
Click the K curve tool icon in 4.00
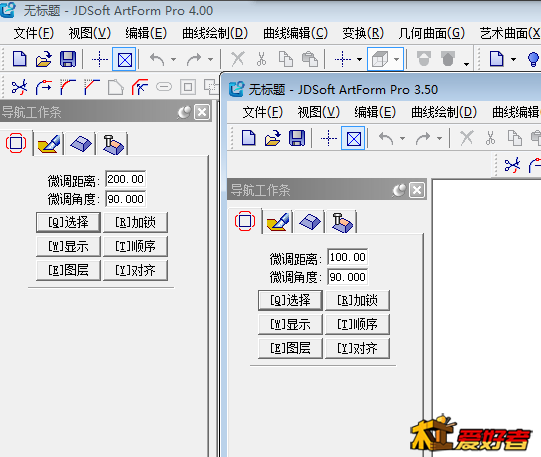tap(140, 87)
